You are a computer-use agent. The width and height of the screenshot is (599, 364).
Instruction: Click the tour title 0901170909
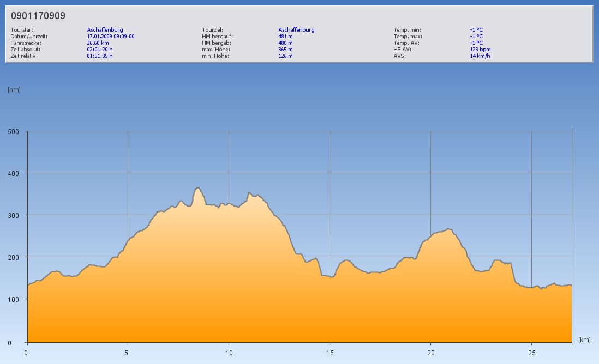coord(38,16)
